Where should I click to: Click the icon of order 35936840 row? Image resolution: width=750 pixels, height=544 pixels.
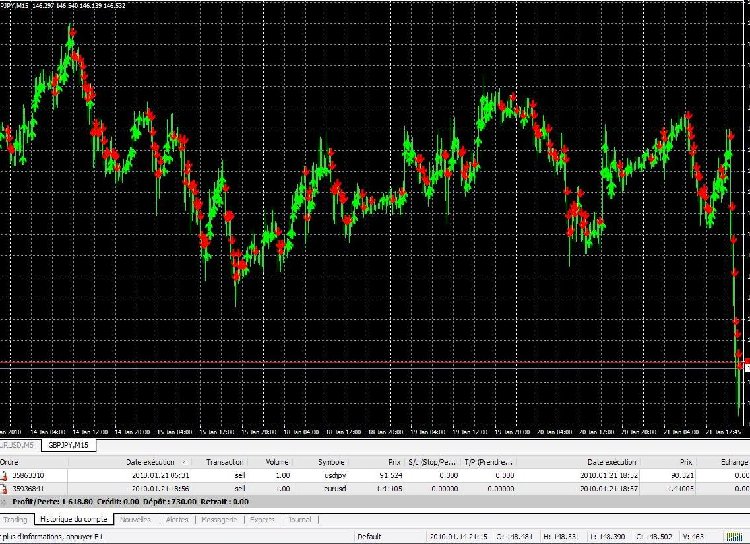[x=4, y=489]
